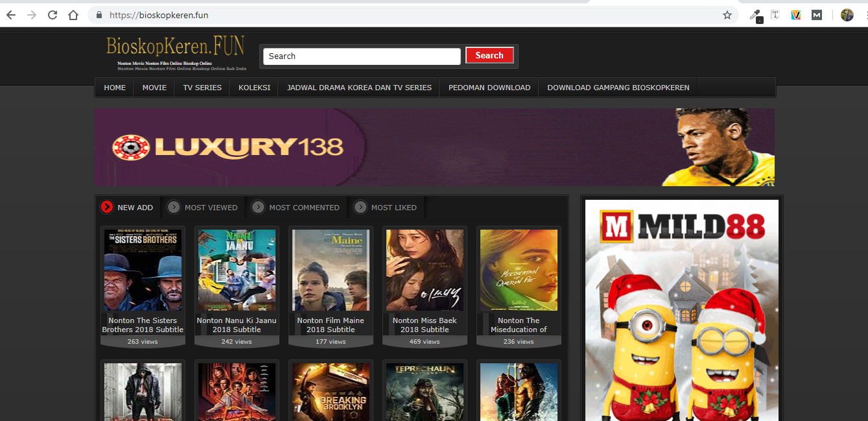Open The Sisters Brothers poster thumbnail

(143, 270)
